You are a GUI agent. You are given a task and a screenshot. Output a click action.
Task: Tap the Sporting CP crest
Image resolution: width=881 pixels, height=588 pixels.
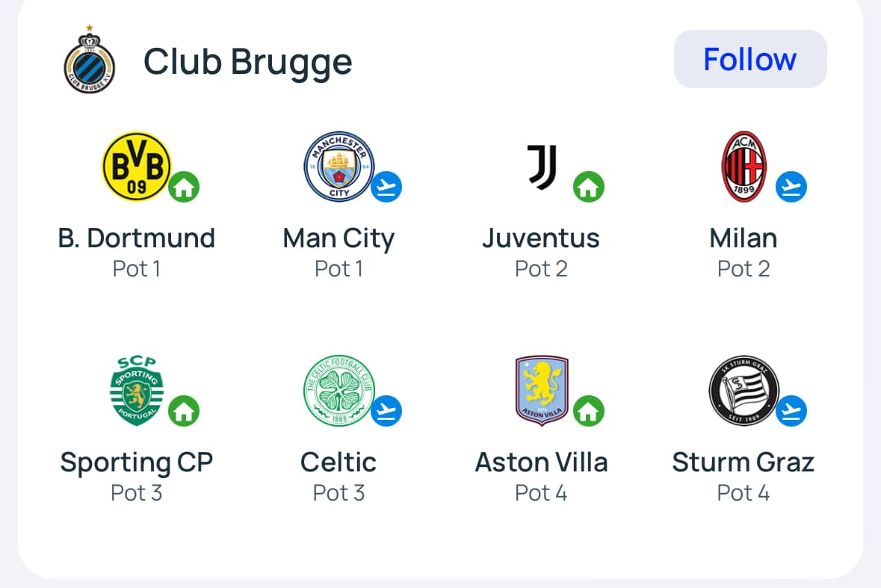tap(136, 391)
